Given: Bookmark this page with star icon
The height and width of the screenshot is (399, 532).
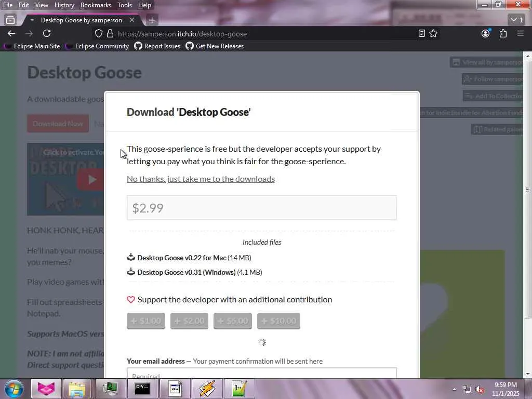Looking at the screenshot, I should pos(433,33).
